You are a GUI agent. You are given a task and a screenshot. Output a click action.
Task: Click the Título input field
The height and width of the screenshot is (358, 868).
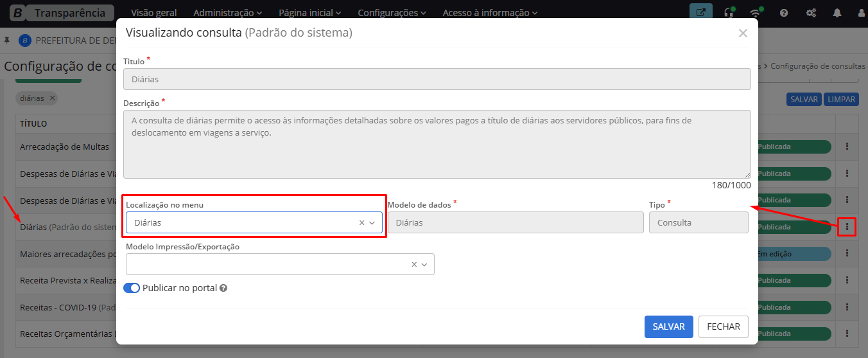(x=437, y=79)
